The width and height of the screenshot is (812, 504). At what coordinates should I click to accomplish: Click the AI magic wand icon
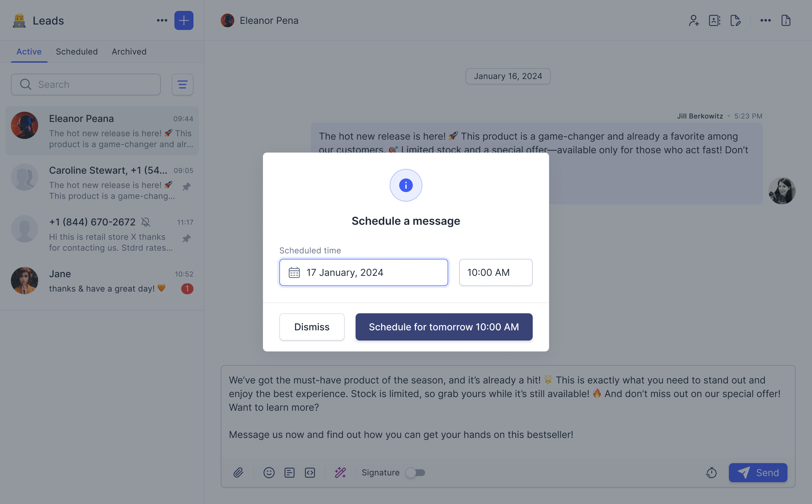coord(340,473)
